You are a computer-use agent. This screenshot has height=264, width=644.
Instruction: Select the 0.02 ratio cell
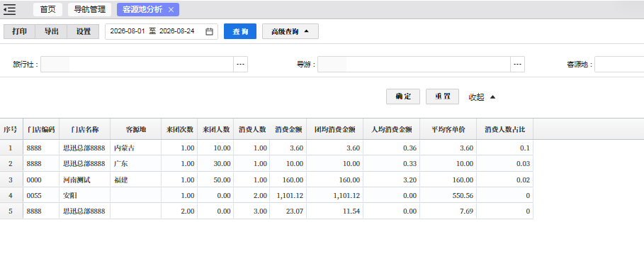[504, 180]
